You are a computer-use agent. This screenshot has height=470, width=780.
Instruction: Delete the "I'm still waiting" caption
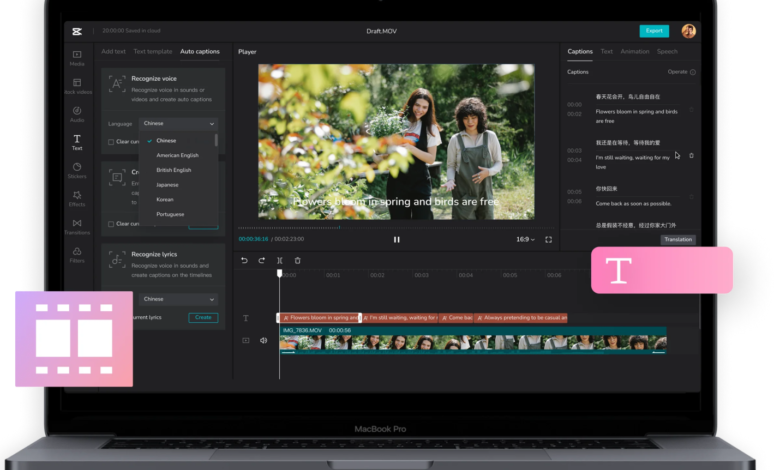point(691,156)
